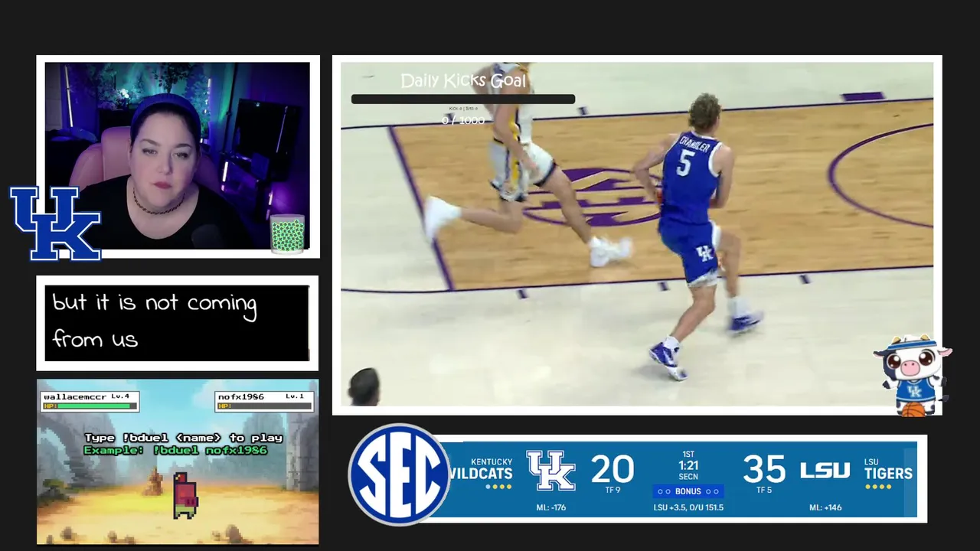Click the BONUS indicator on scoreboard

click(x=688, y=491)
